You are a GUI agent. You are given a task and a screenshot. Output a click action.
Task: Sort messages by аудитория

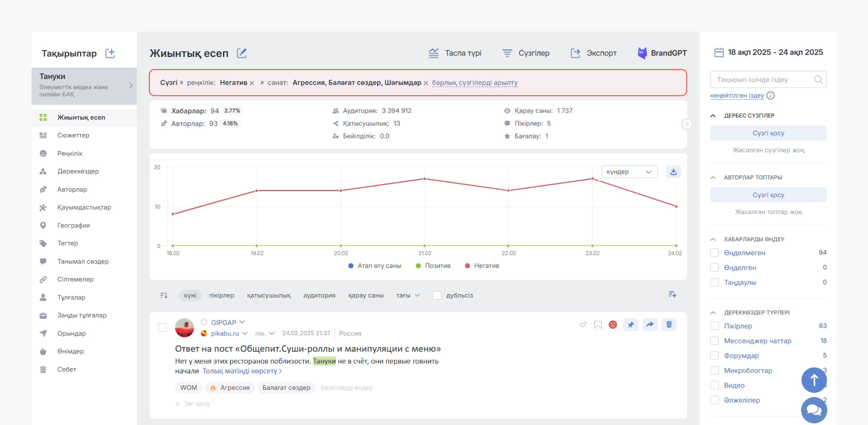click(319, 295)
